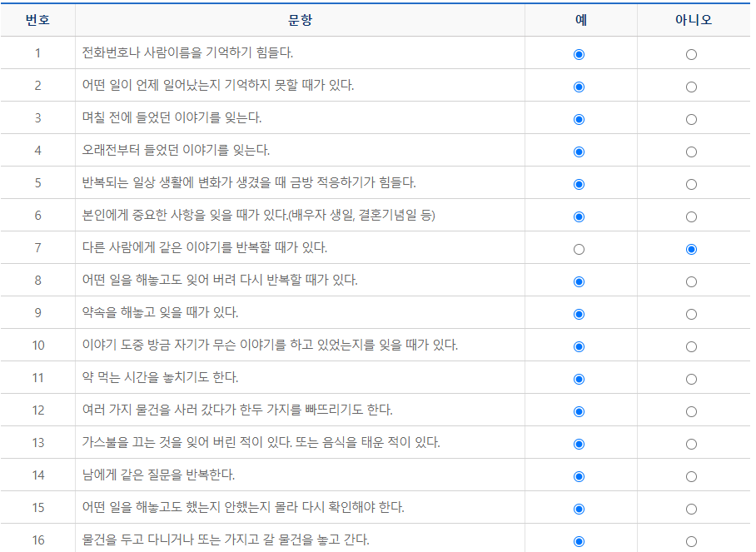Click question 12 text about 물건을 사러

[237, 410]
